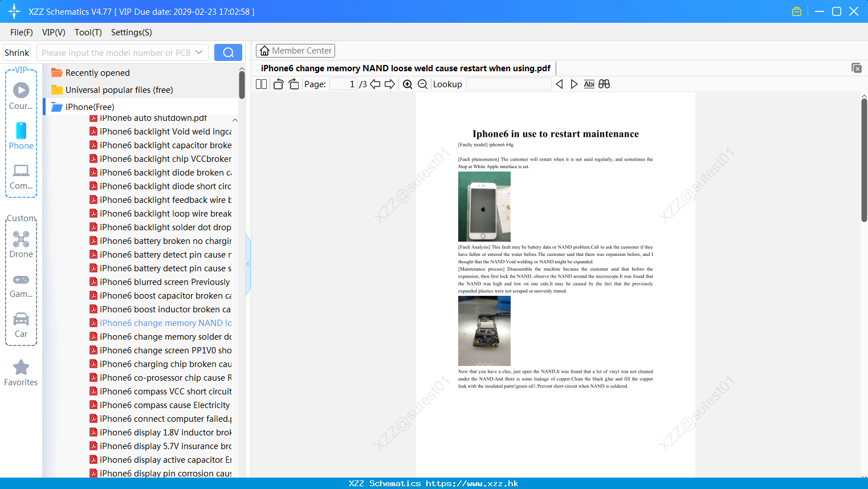Expand the model number dropdown arrow
This screenshot has width=868, height=489.
tap(199, 52)
